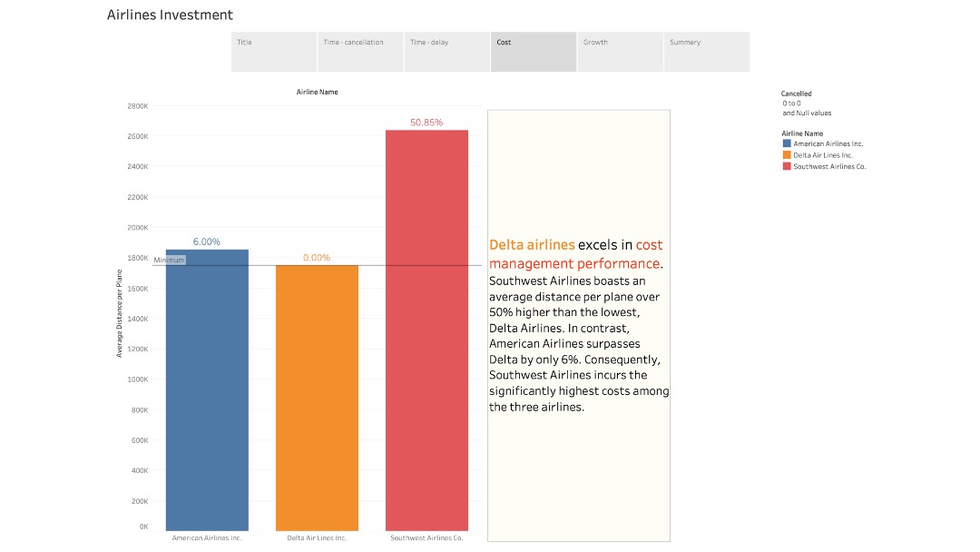Pick the red Southwest legend swatch

point(787,167)
